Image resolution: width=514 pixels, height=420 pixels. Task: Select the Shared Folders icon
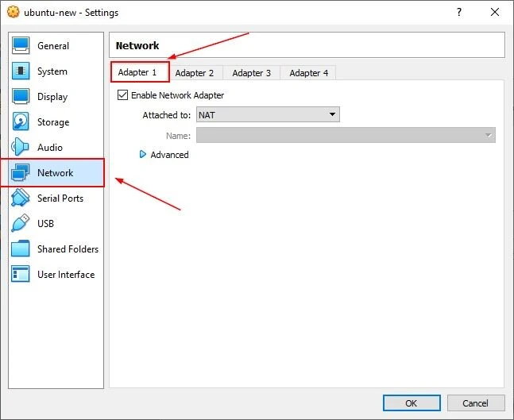click(x=21, y=249)
